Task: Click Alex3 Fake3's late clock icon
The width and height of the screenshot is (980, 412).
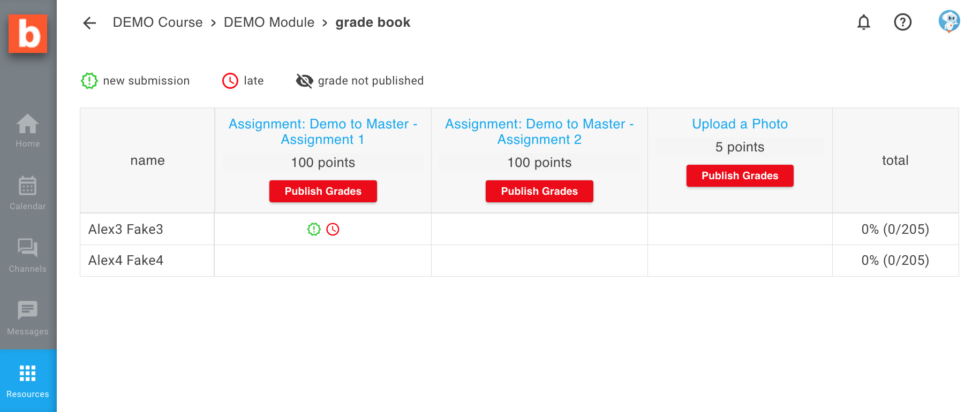Action: click(x=333, y=230)
